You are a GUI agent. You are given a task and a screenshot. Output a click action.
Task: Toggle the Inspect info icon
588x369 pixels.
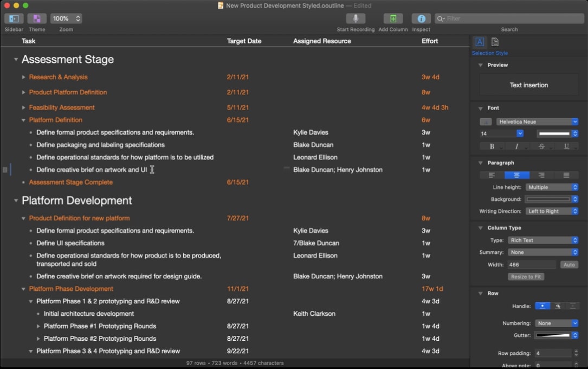click(421, 18)
